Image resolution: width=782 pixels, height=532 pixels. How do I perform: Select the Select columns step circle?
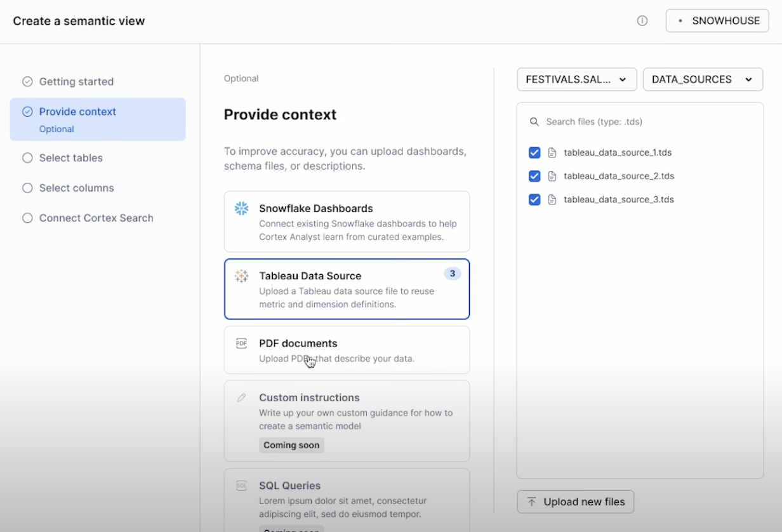point(27,188)
